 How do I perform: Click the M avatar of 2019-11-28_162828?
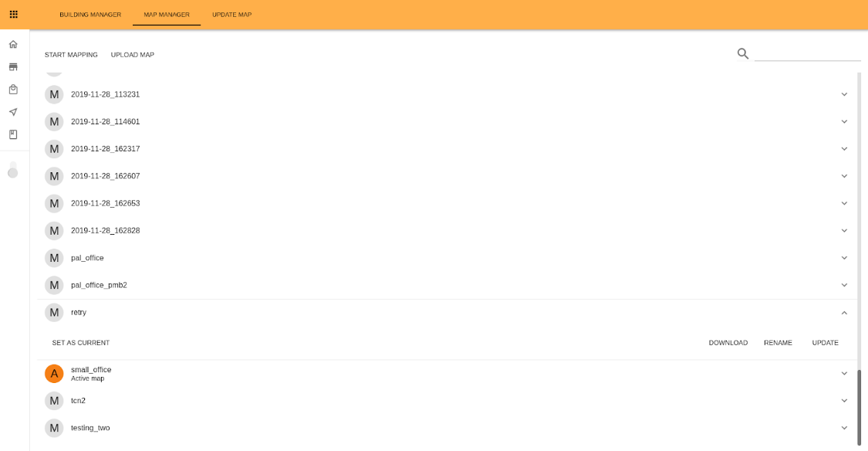54,230
